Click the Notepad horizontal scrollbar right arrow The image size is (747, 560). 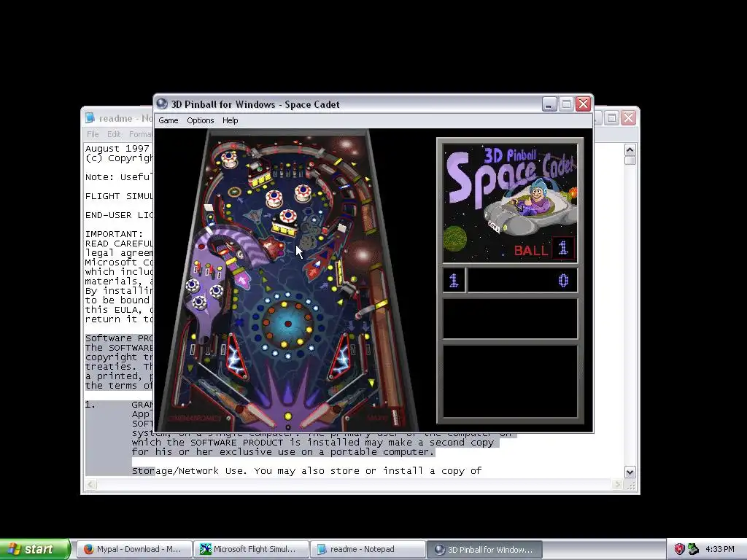coord(617,485)
